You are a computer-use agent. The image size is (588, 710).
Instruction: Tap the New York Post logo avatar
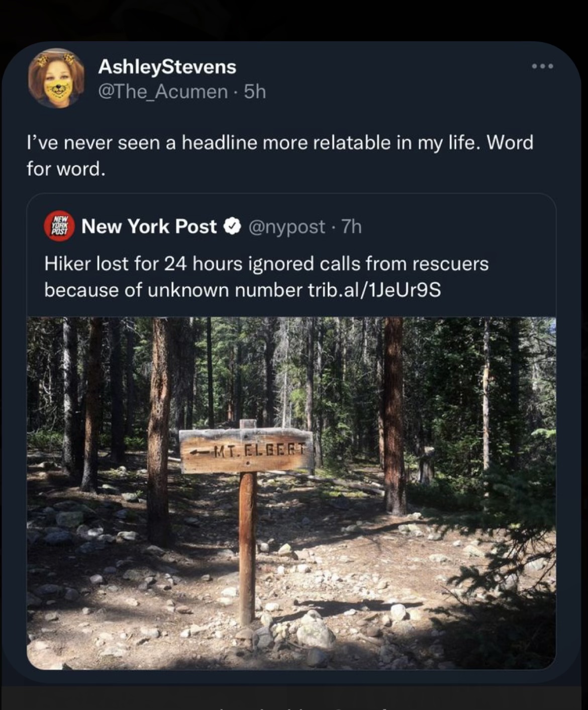coord(59,226)
